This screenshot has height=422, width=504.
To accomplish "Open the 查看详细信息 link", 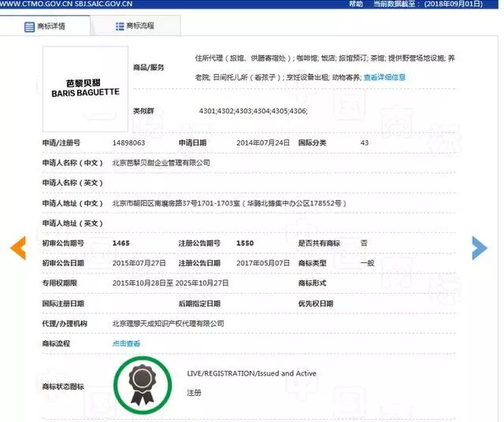I will (x=384, y=77).
